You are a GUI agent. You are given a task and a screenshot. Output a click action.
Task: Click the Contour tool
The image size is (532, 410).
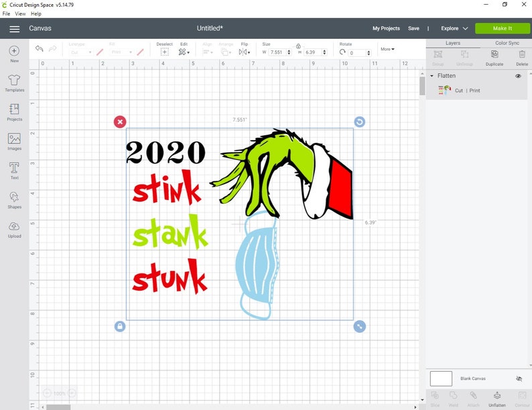click(x=522, y=399)
